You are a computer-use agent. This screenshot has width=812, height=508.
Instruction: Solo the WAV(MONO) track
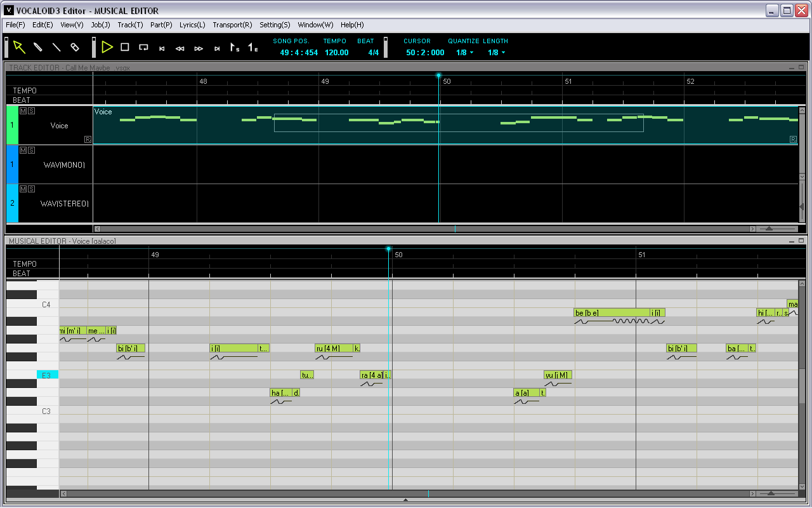point(31,150)
